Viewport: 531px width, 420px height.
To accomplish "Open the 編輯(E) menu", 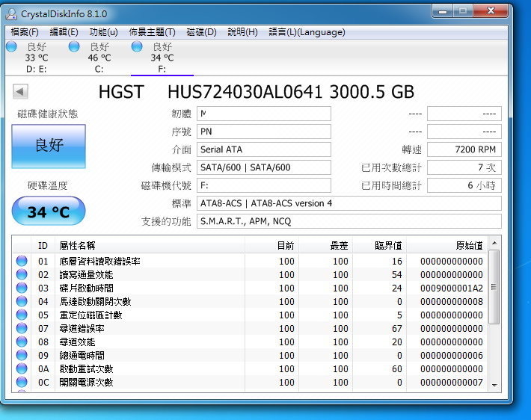I will coord(64,32).
